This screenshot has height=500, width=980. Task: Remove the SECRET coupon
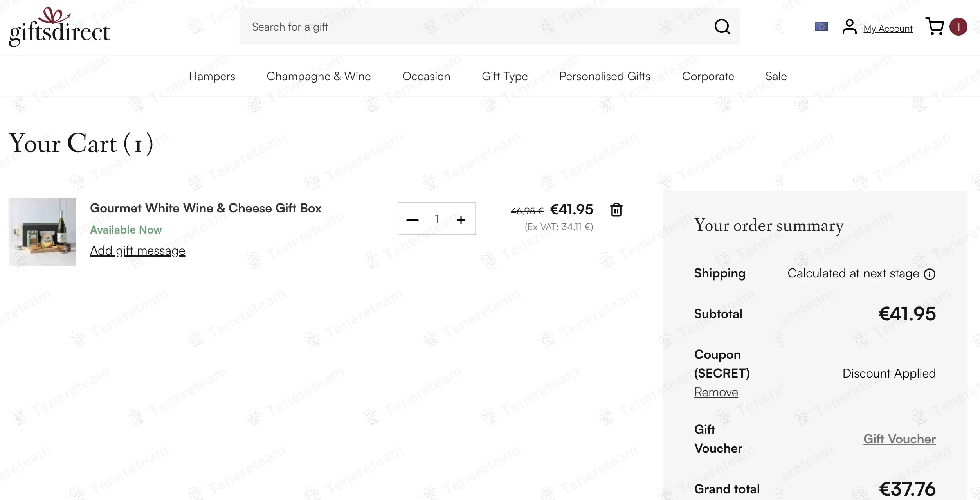coord(716,392)
